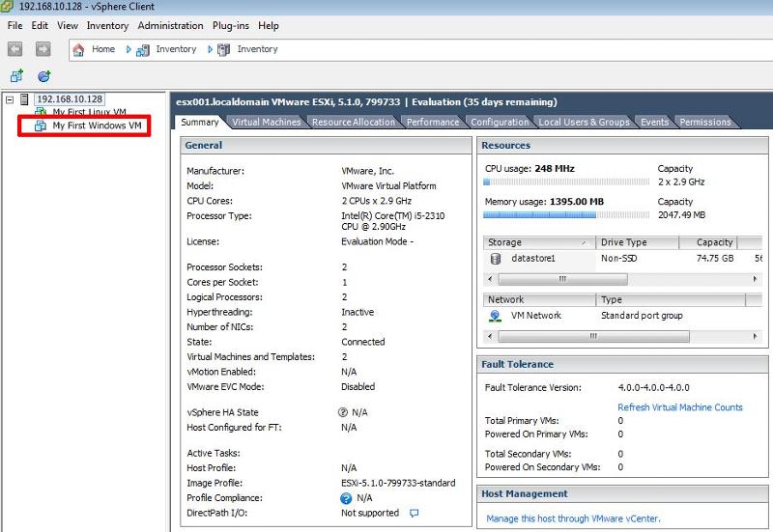
Task: Click the first Inventory breadcrumb label
Action: [176, 49]
